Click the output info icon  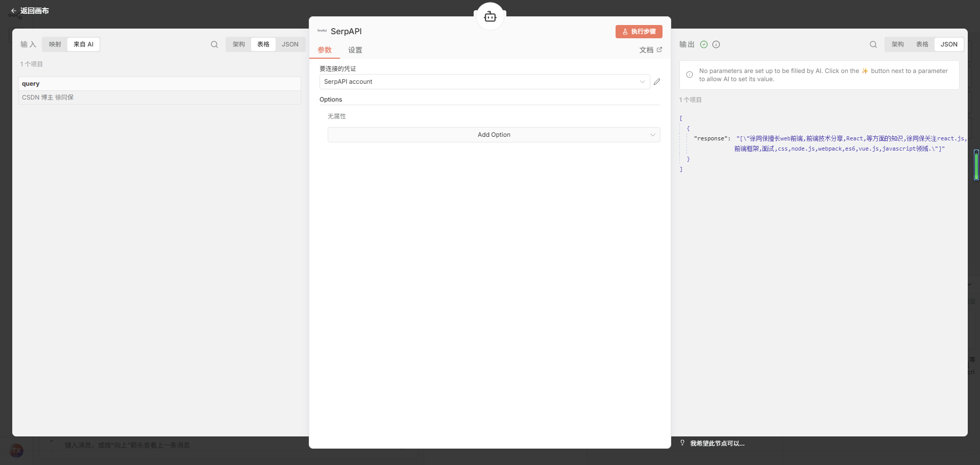(x=716, y=44)
